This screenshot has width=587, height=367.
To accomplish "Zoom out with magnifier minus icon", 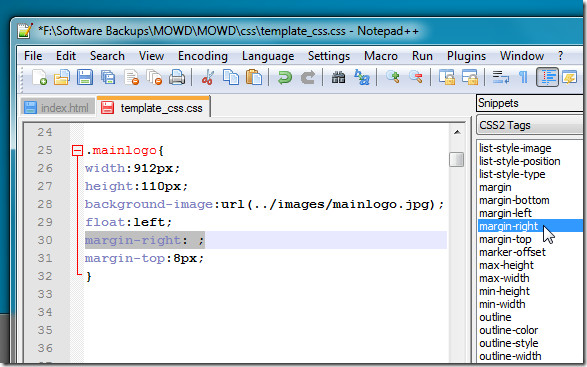I will pos(416,77).
